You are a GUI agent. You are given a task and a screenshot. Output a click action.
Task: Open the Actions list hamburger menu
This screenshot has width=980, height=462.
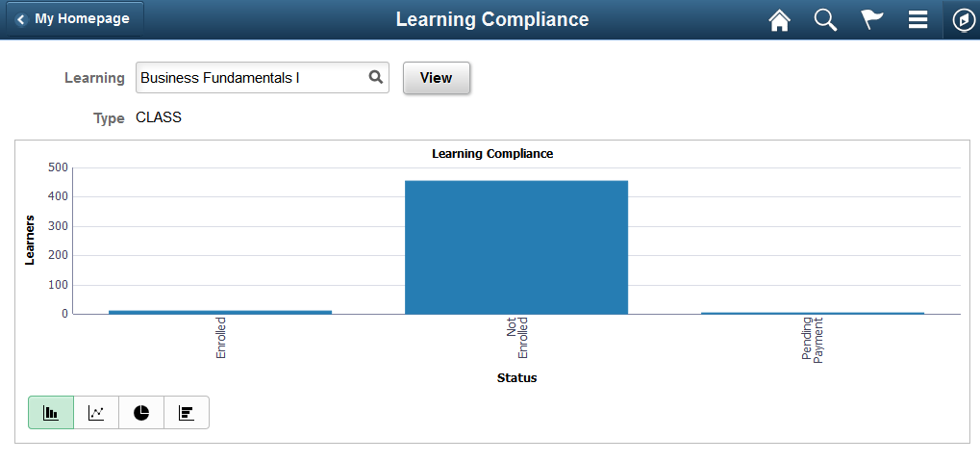(x=917, y=20)
